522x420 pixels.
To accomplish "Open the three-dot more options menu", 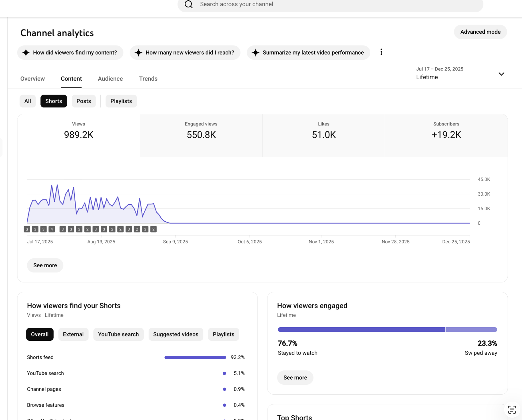I will 381,52.
